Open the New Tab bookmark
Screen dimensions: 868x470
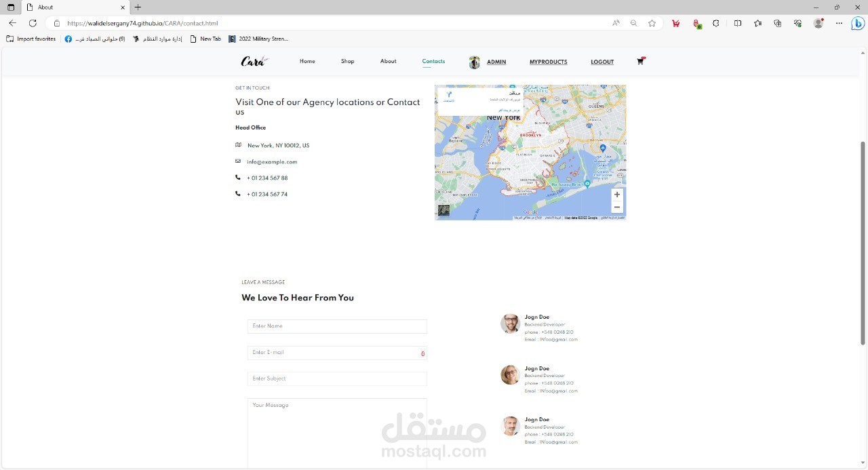point(205,39)
